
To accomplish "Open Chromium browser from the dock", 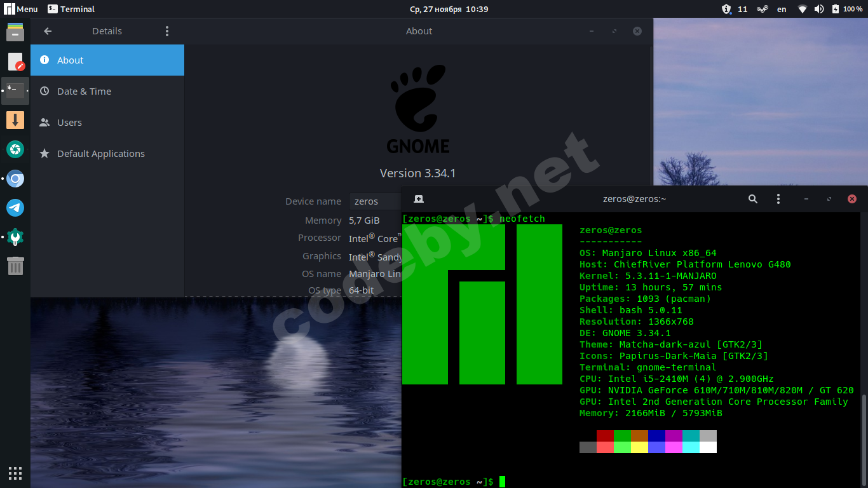I will tap(15, 179).
